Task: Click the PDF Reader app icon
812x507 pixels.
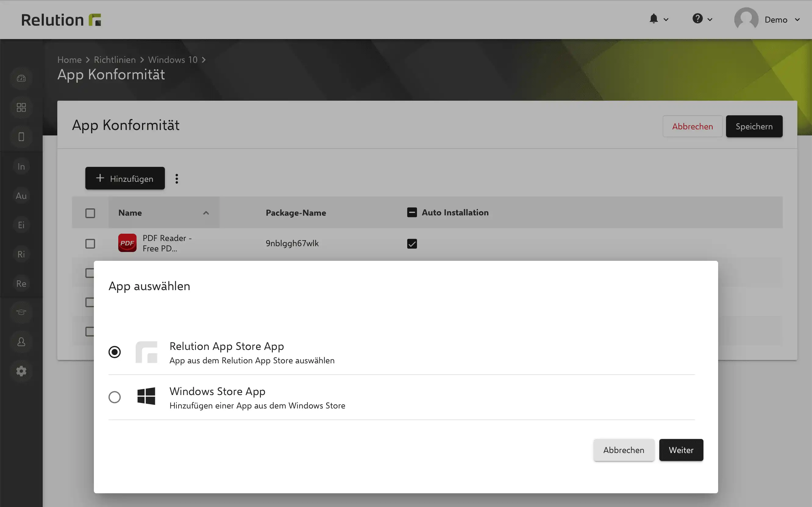Action: click(x=127, y=243)
